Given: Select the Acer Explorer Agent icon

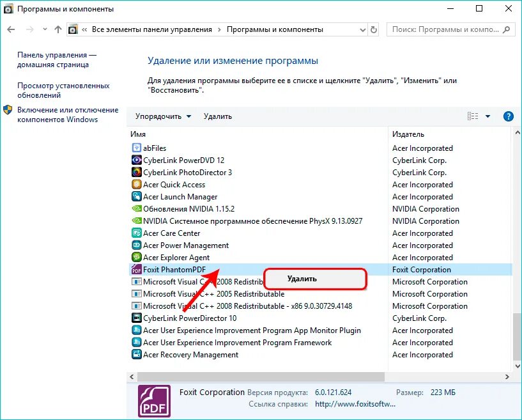Looking at the screenshot, I should pyautogui.click(x=137, y=258).
